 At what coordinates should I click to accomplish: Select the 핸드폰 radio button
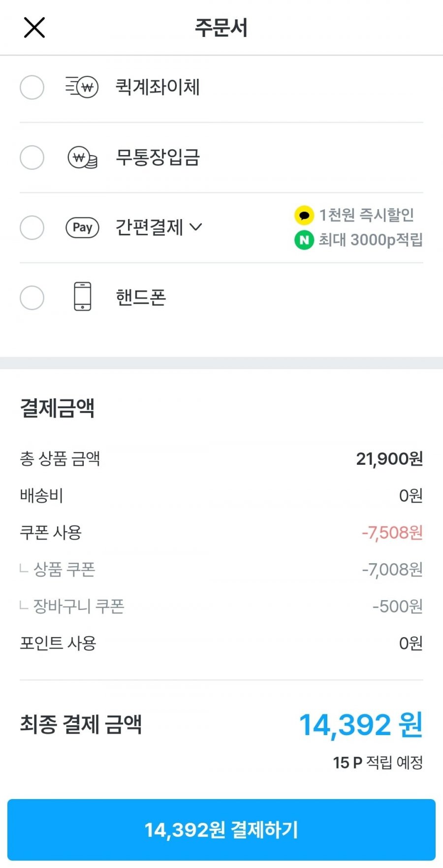click(x=32, y=298)
